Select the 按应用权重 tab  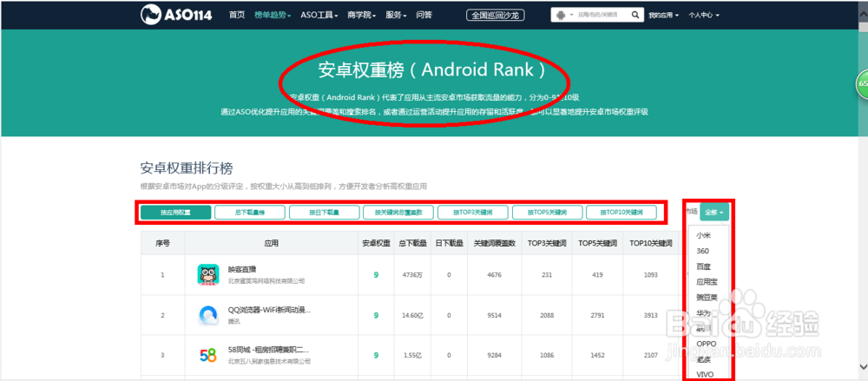pos(175,212)
